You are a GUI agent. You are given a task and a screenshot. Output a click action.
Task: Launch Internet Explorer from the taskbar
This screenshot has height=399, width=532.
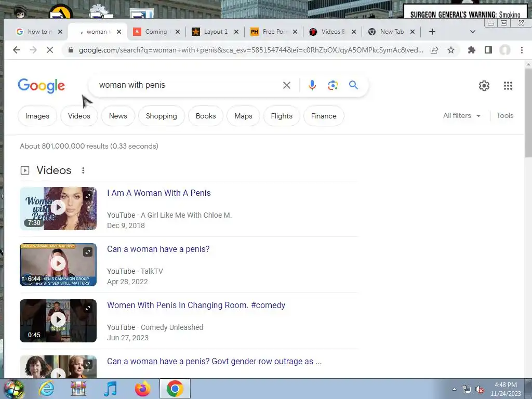click(46, 389)
